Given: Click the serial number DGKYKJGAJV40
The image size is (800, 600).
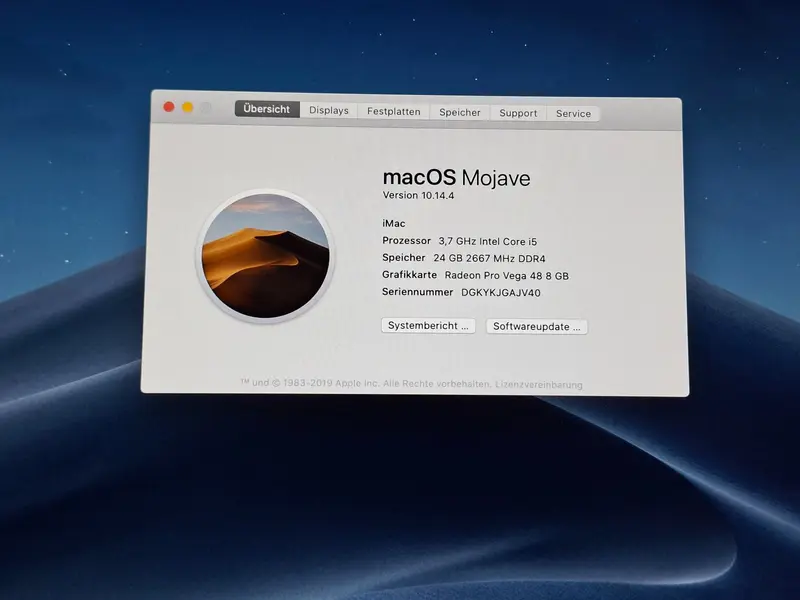Looking at the screenshot, I should [501, 292].
